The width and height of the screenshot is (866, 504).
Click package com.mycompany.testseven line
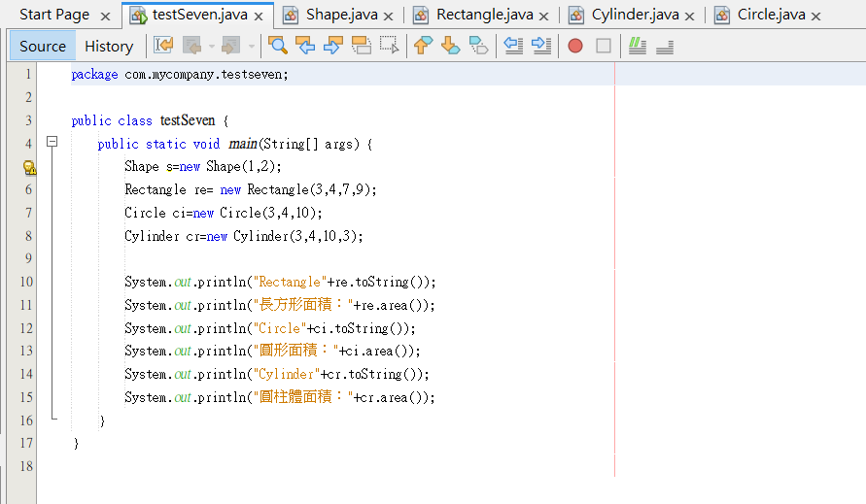(180, 74)
